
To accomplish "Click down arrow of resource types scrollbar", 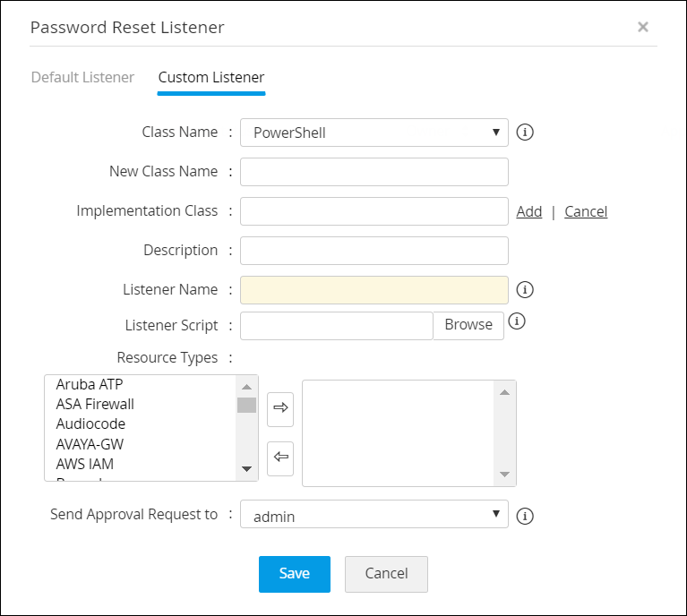I will 246,470.
